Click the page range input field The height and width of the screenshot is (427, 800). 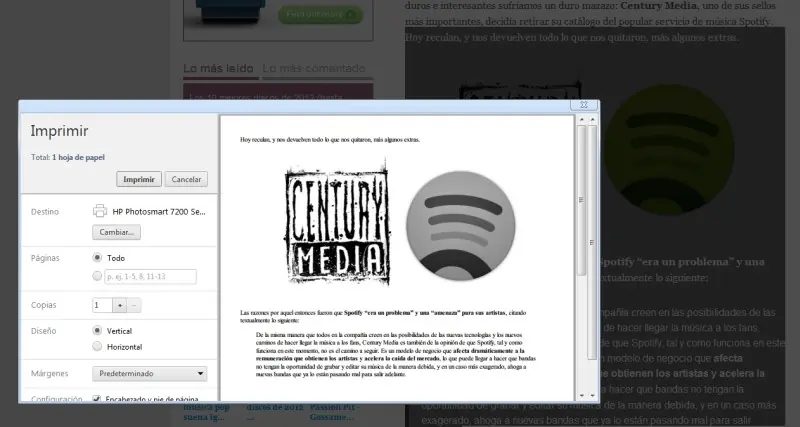pyautogui.click(x=151, y=277)
